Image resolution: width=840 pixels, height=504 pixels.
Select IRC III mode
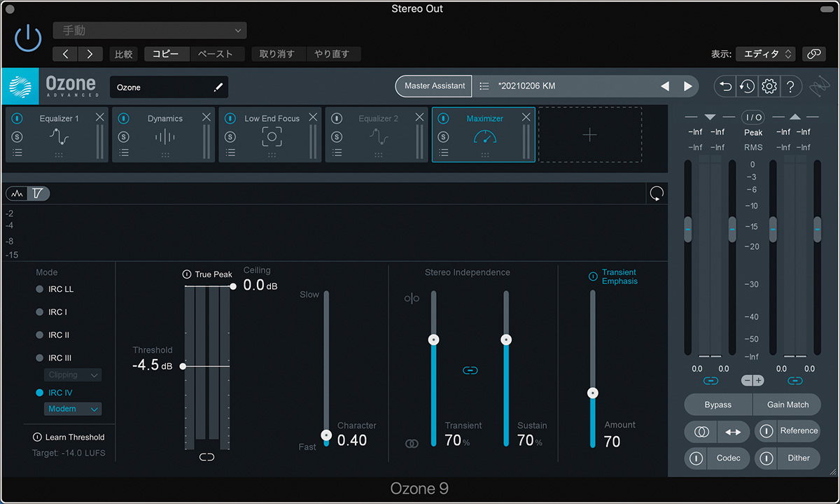[x=54, y=358]
